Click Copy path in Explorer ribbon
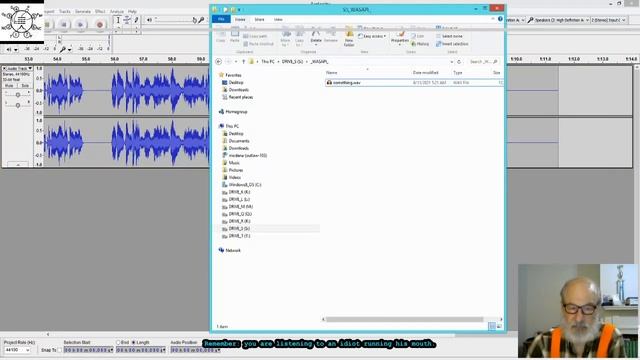Screen dimensions: 640x360 coord(255,36)
